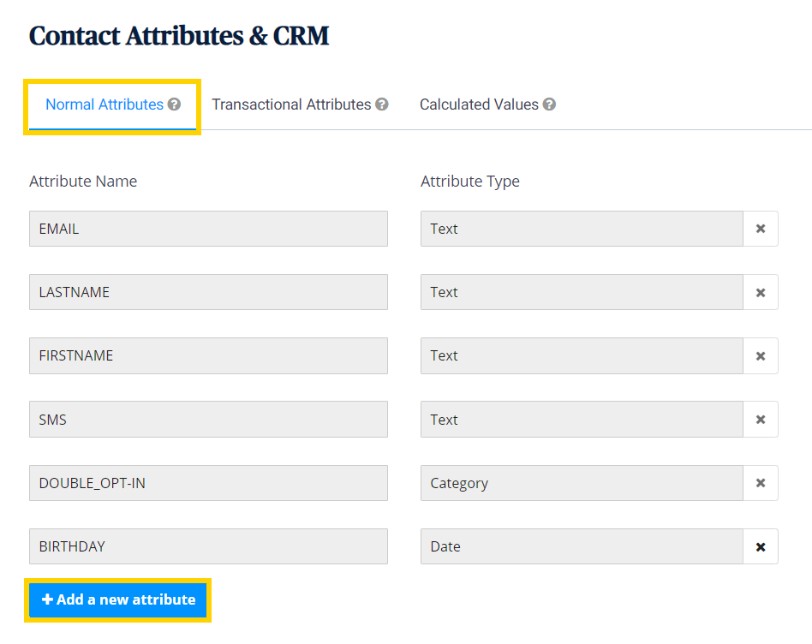Select the Normal Attributes tab
This screenshot has height=644, width=812.
click(x=104, y=104)
